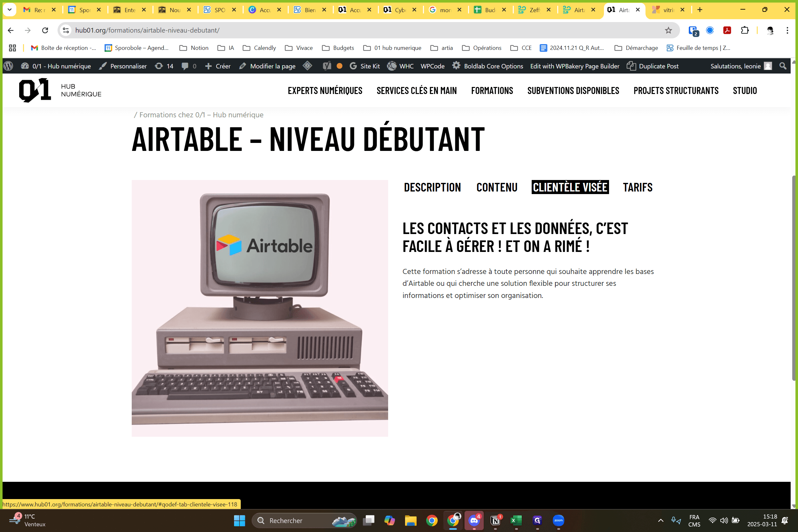Open the Adobe Acrobat extension icon
Image resolution: width=798 pixels, height=532 pixels.
(x=727, y=30)
